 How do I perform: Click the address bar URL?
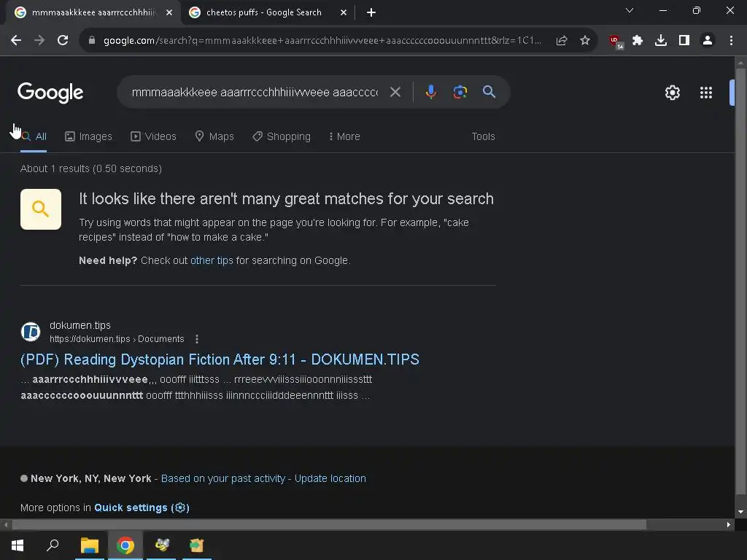click(x=322, y=41)
